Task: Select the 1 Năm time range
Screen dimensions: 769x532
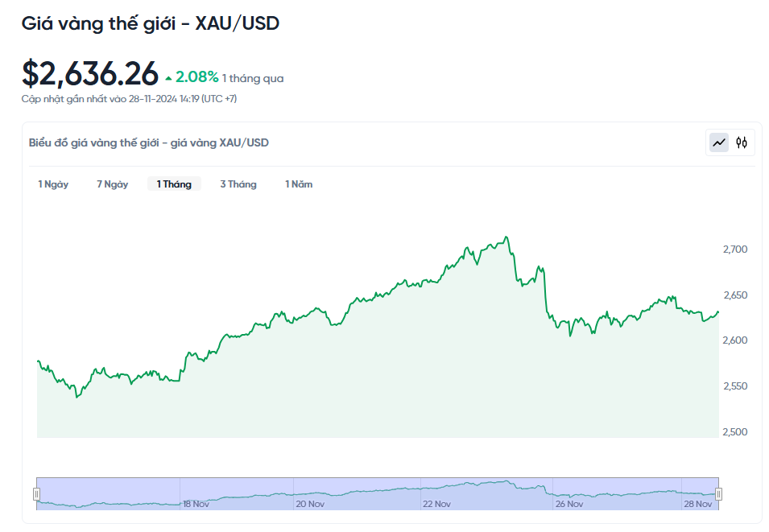Action: coord(299,184)
